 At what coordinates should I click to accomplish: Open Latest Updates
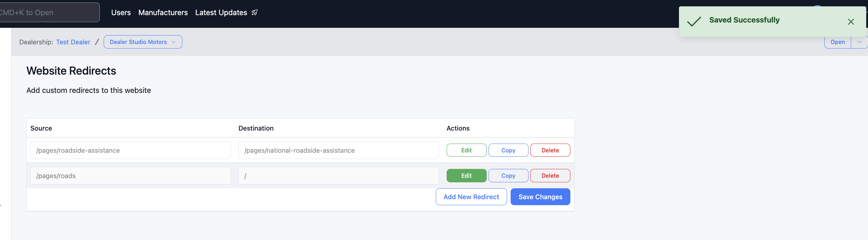coord(221,13)
